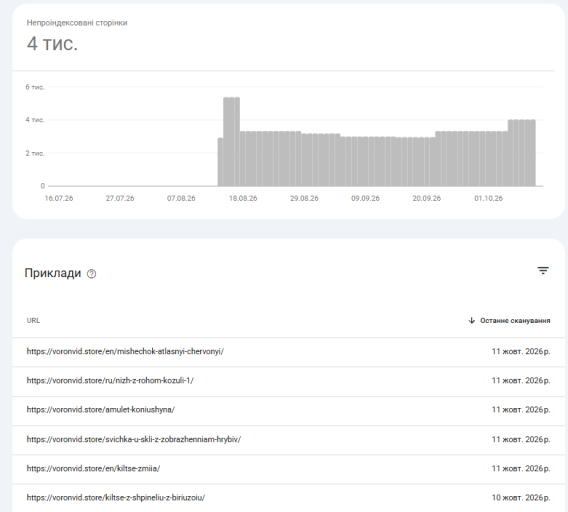Select the 29.08.26 chart axis date
Image resolution: width=568 pixels, height=512 pixels.
304,198
